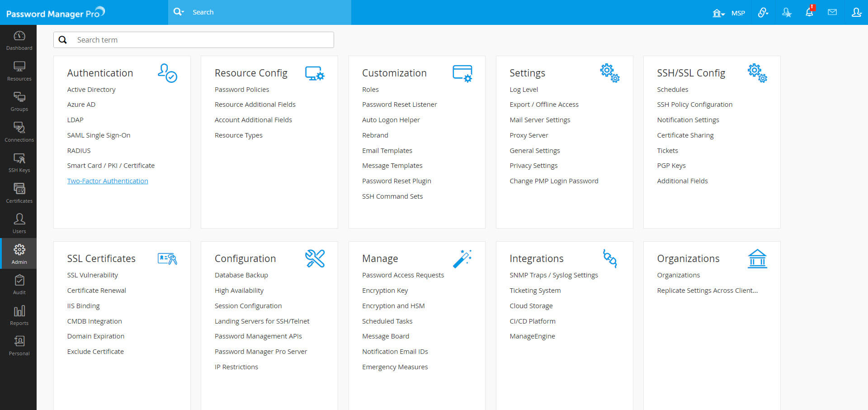Click the magnifier icon beside Search term
Viewport: 868px width, 410px height.
point(63,40)
